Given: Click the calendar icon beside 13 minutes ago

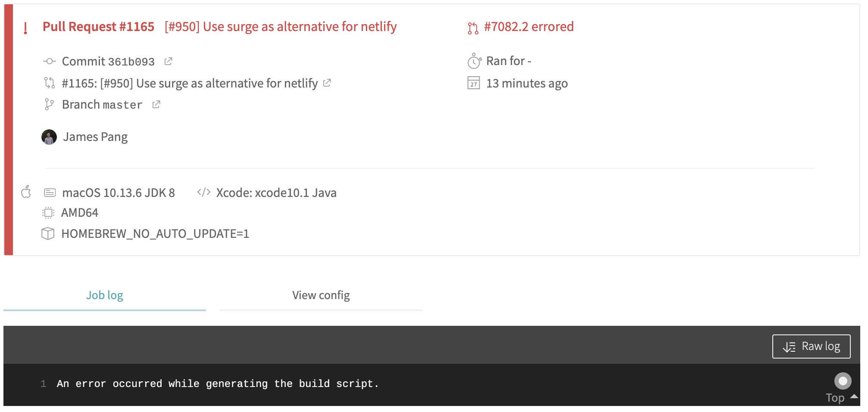Looking at the screenshot, I should pos(474,84).
